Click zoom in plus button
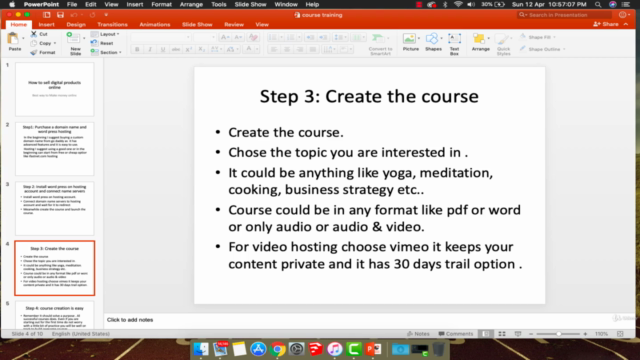This screenshot has width=640, height=360. coord(585,334)
